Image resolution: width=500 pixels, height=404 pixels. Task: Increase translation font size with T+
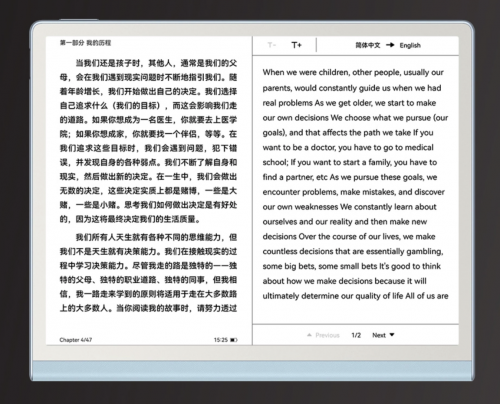pos(296,45)
